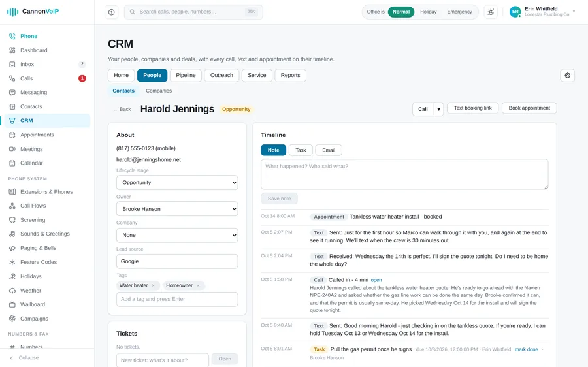This screenshot has width=588, height=367.
Task: Click the Appointments calendar icon
Action: pos(12,135)
